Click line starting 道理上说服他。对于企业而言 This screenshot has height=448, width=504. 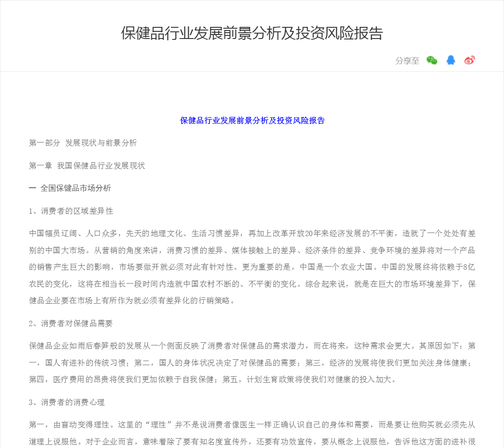coord(252,442)
